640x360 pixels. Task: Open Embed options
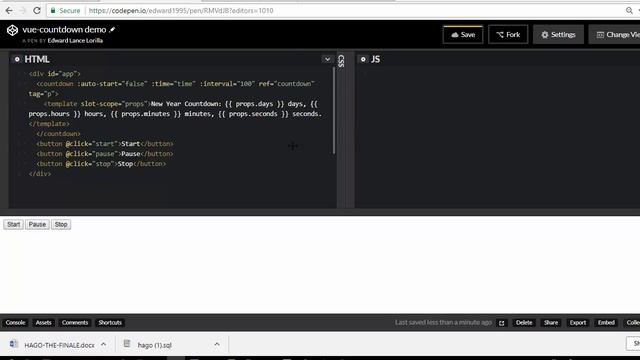click(606, 322)
